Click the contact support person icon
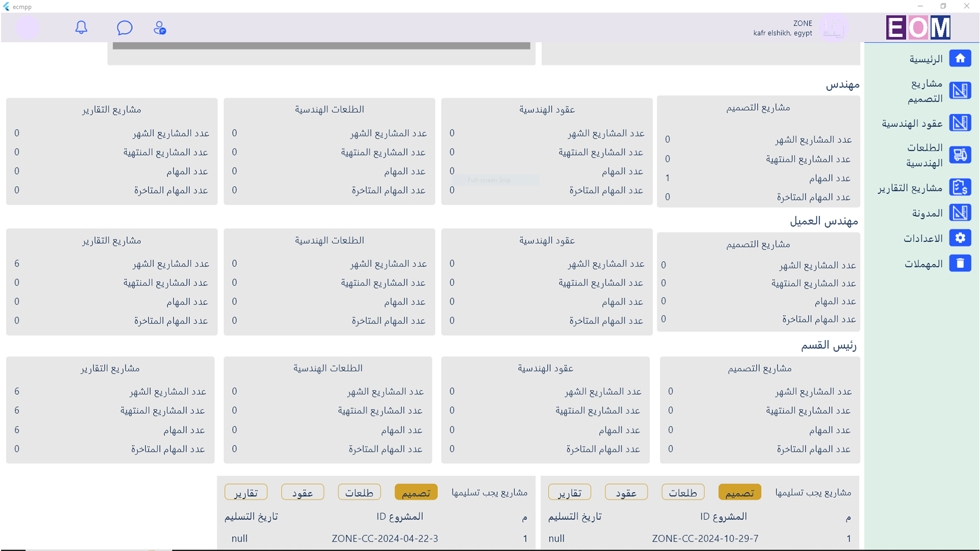The height and width of the screenshot is (551, 980). [x=160, y=28]
